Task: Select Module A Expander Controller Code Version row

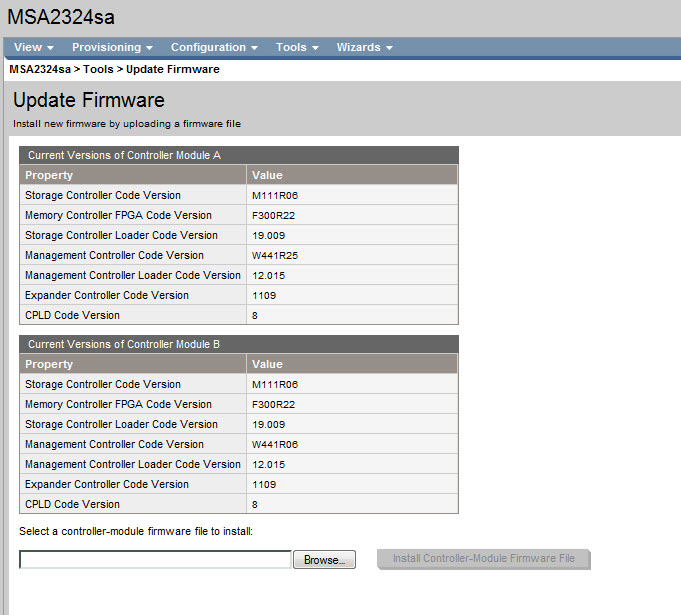Action: coord(239,295)
